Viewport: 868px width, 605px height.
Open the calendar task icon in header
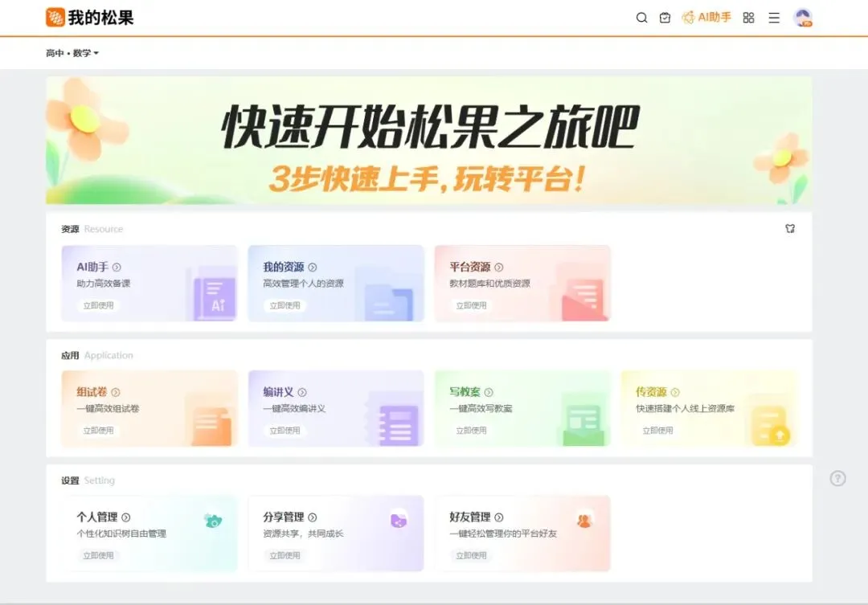click(665, 18)
